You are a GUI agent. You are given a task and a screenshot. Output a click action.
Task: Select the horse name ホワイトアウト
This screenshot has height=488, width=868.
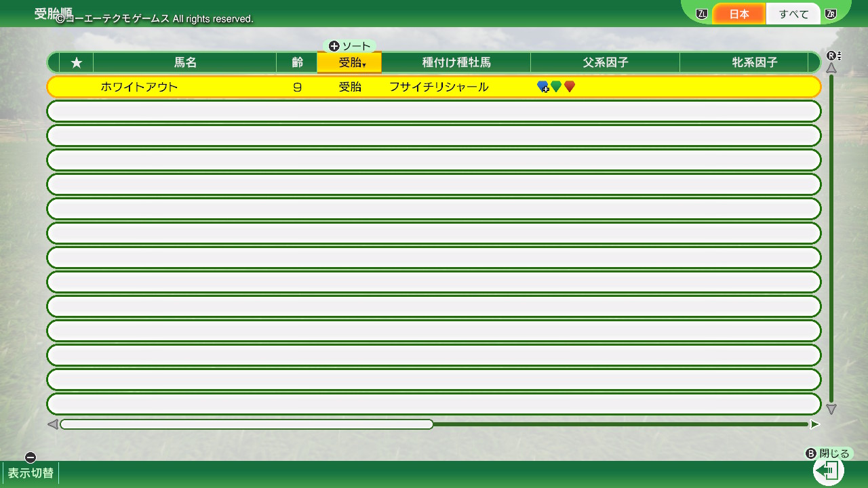click(x=139, y=87)
